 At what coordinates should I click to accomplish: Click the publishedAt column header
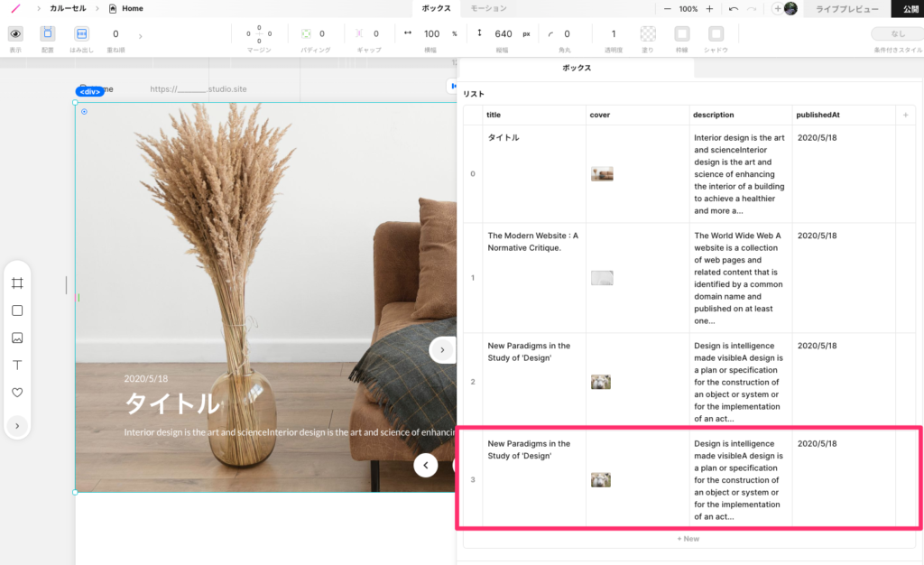(x=844, y=115)
